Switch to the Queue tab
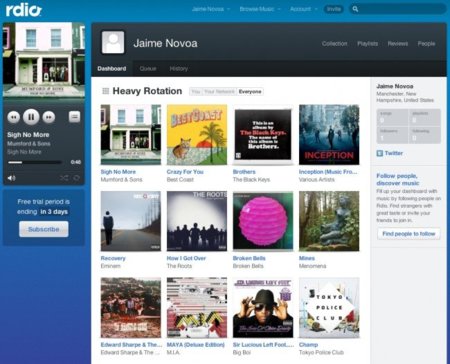This screenshot has width=450, height=364. pyautogui.click(x=148, y=69)
